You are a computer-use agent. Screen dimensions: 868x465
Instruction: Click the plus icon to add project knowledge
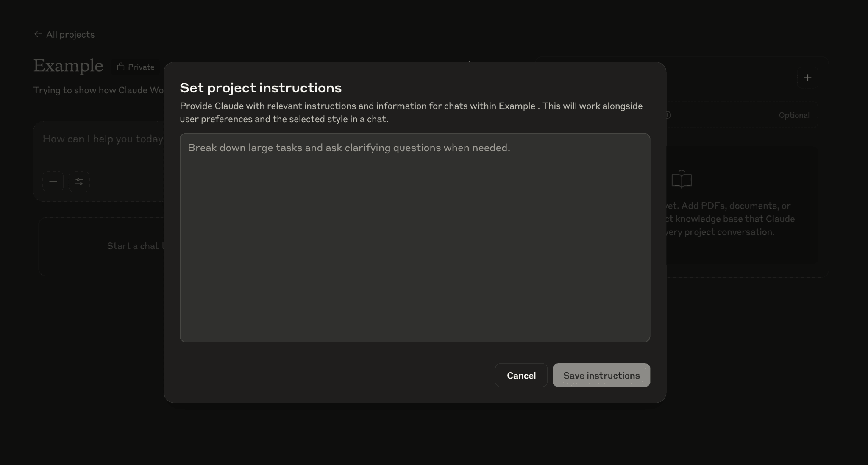pos(807,77)
